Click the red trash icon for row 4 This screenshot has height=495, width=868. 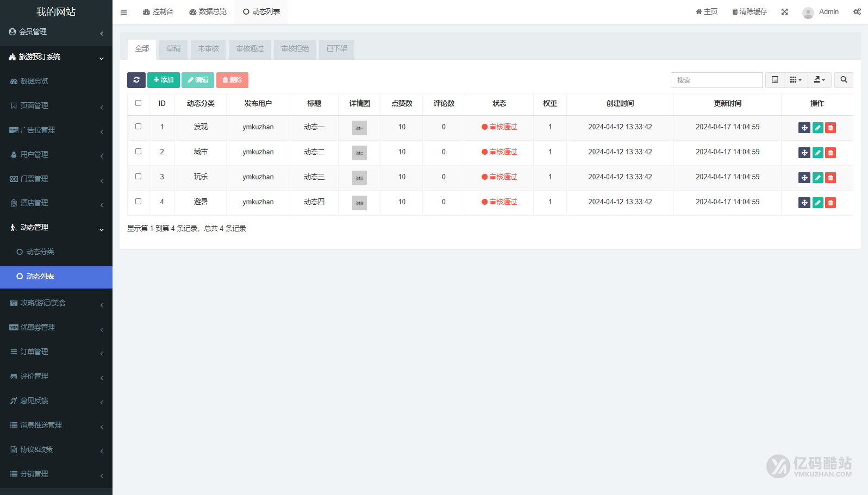coord(830,203)
